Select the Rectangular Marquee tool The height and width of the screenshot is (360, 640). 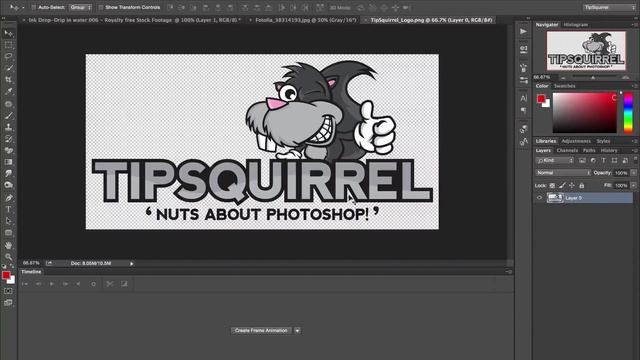coord(8,45)
